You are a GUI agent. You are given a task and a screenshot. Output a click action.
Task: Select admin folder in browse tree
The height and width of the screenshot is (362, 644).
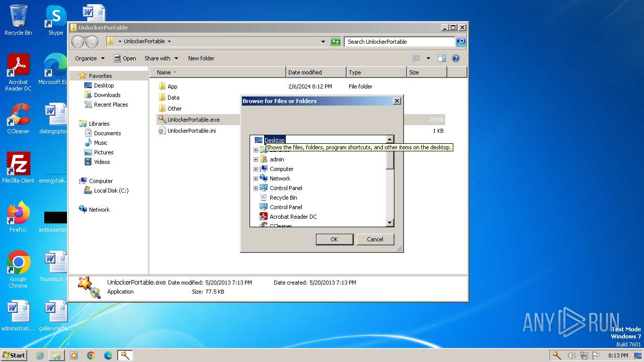point(277,159)
